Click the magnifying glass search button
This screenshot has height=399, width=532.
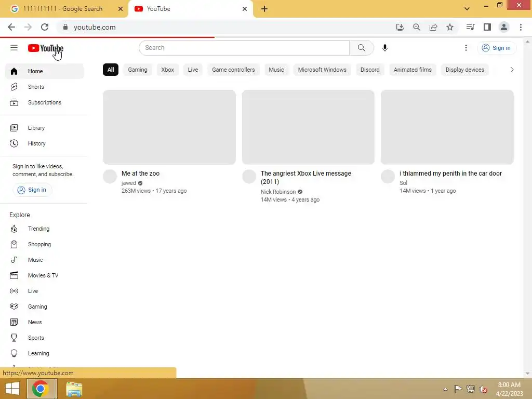pos(362,48)
